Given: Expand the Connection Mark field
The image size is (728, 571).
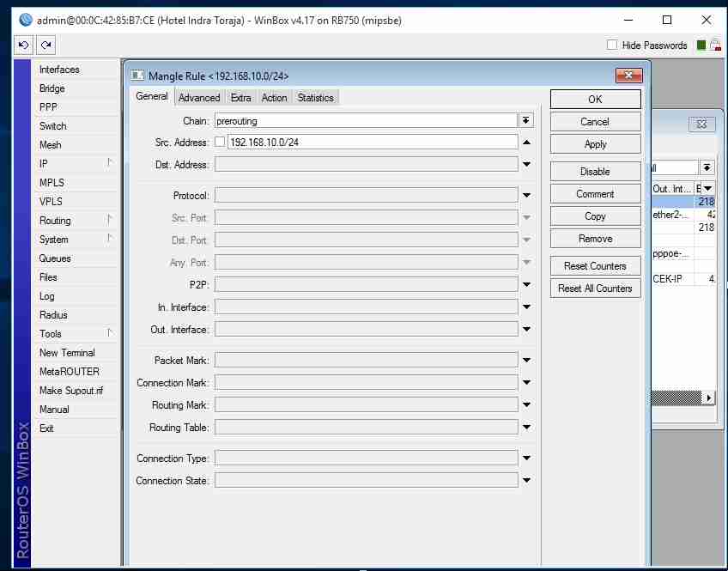Looking at the screenshot, I should (x=526, y=382).
